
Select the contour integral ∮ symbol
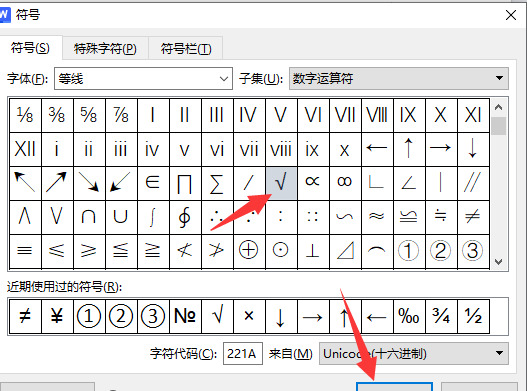[185, 217]
